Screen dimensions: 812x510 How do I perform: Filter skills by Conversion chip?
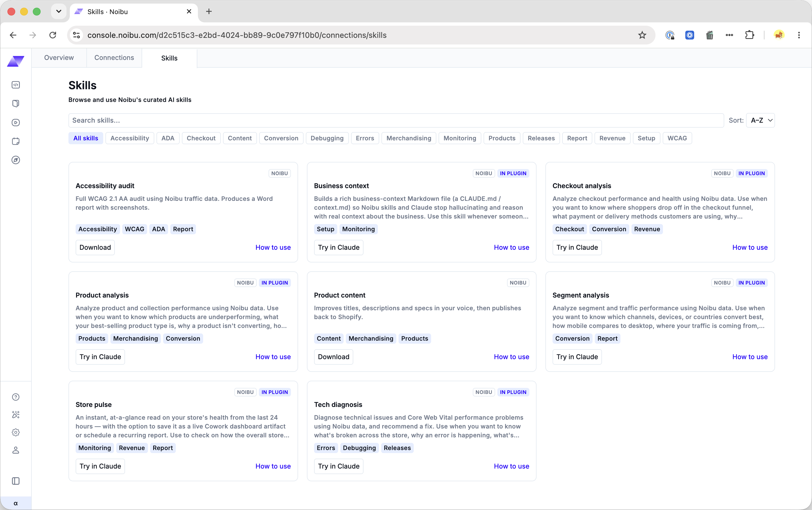[281, 138]
